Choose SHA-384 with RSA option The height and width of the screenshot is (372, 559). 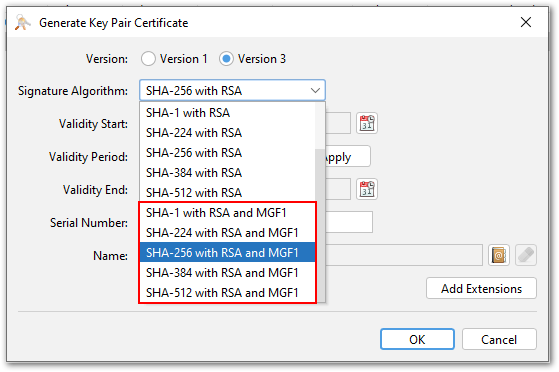(227, 173)
